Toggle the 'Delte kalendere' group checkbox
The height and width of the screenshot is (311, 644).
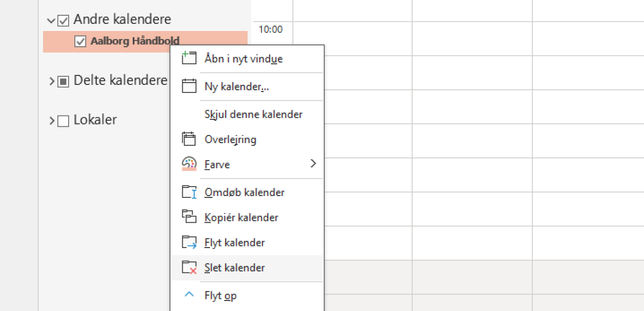pyautogui.click(x=63, y=82)
